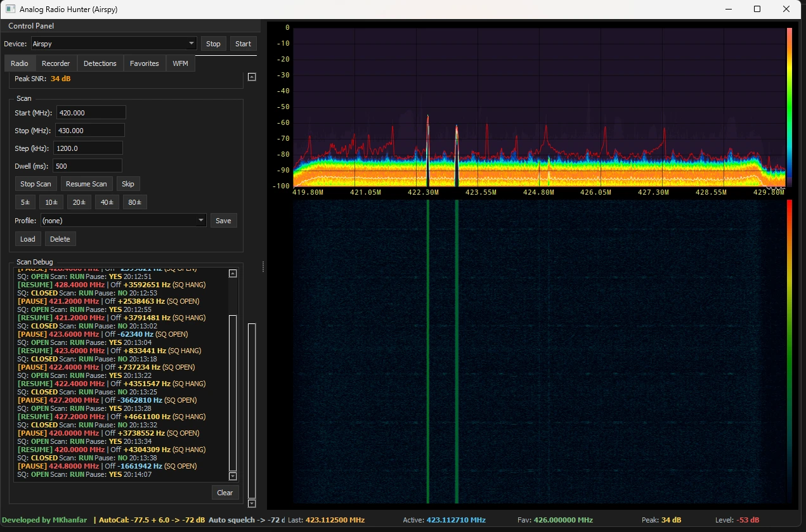This screenshot has height=532, width=806.
Task: Switch to the WFM tab
Action: pos(180,63)
